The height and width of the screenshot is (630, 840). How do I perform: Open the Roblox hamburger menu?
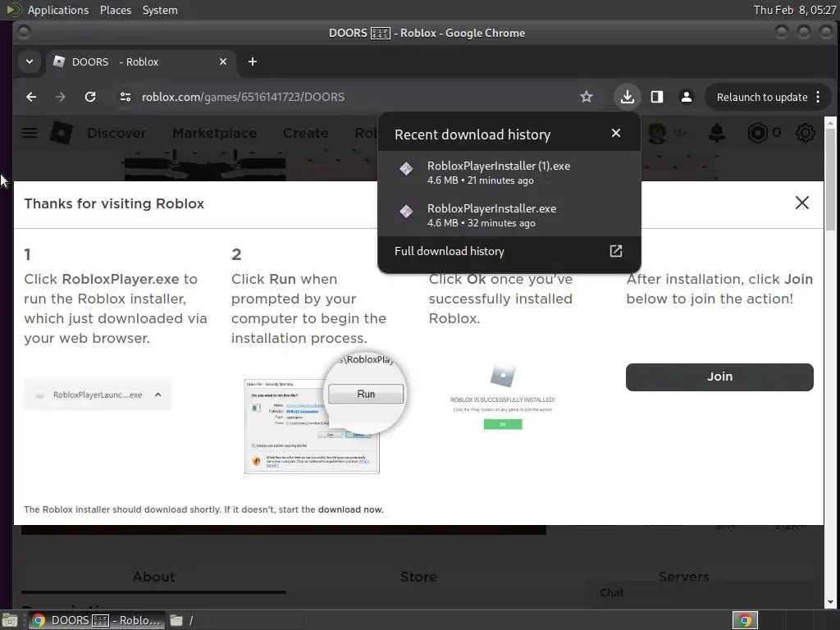coord(30,133)
